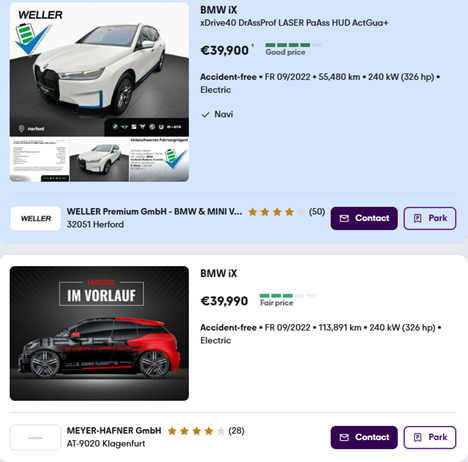
Task: Open the white BMW iX main photo
Action: (x=99, y=69)
